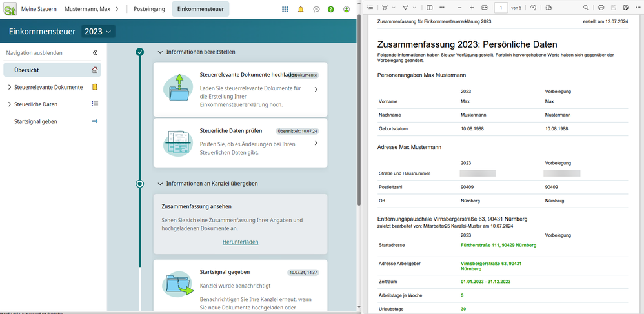Click the Herunterladen link

coord(240,242)
